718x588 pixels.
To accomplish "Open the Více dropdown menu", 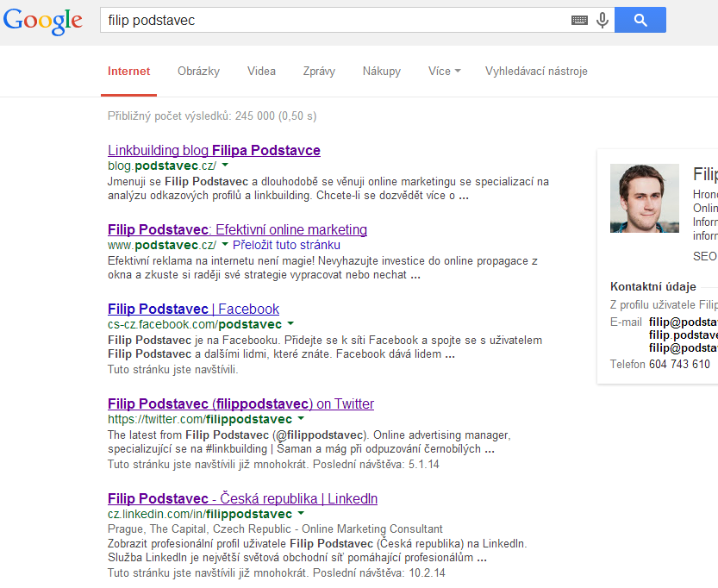I will (444, 71).
